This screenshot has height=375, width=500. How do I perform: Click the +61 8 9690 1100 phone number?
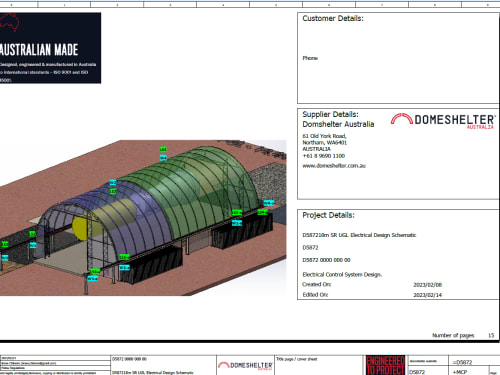coord(324,156)
